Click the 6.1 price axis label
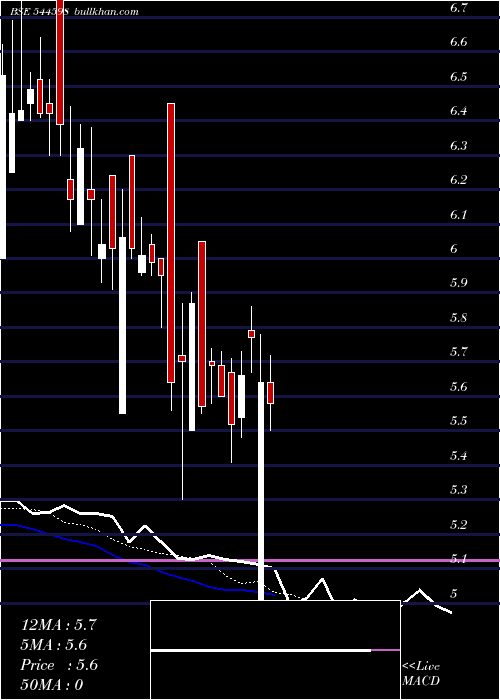Image resolution: width=500 pixels, height=700 pixels. [458, 215]
